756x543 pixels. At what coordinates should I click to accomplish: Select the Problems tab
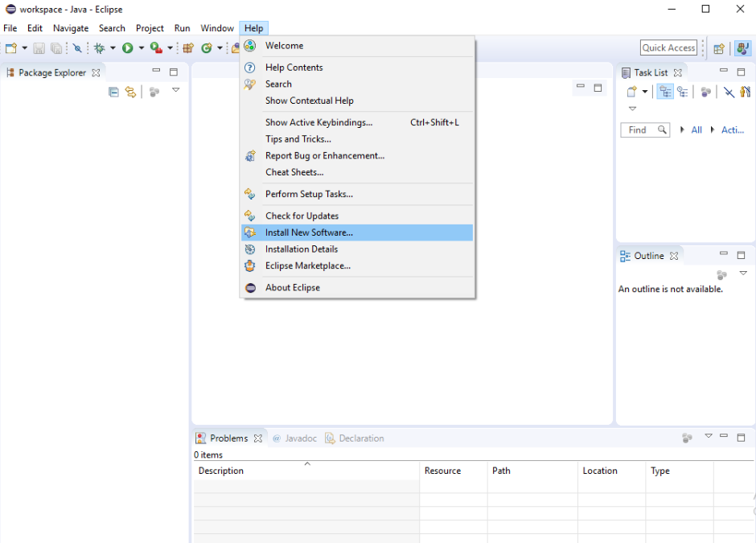tap(229, 438)
